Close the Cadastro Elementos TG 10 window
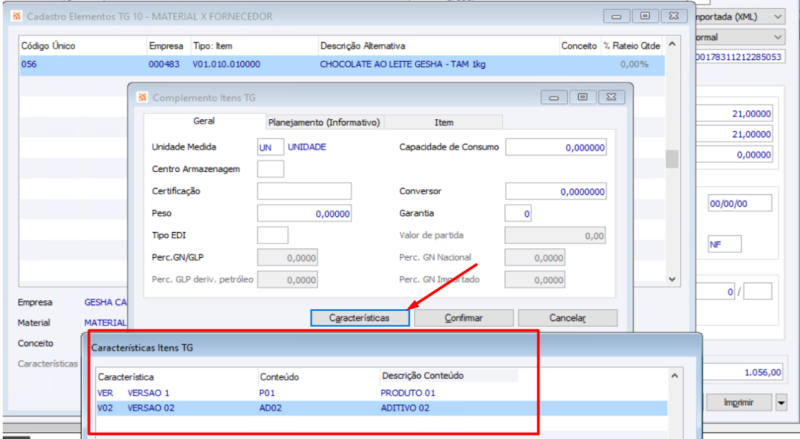Viewport: 800px width, 439px height. pos(673,16)
